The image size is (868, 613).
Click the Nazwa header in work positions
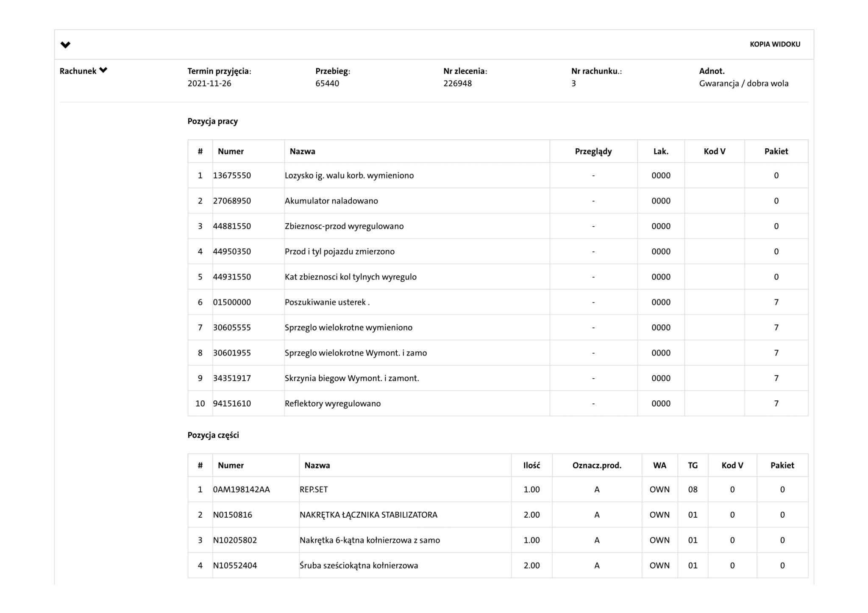coord(302,151)
